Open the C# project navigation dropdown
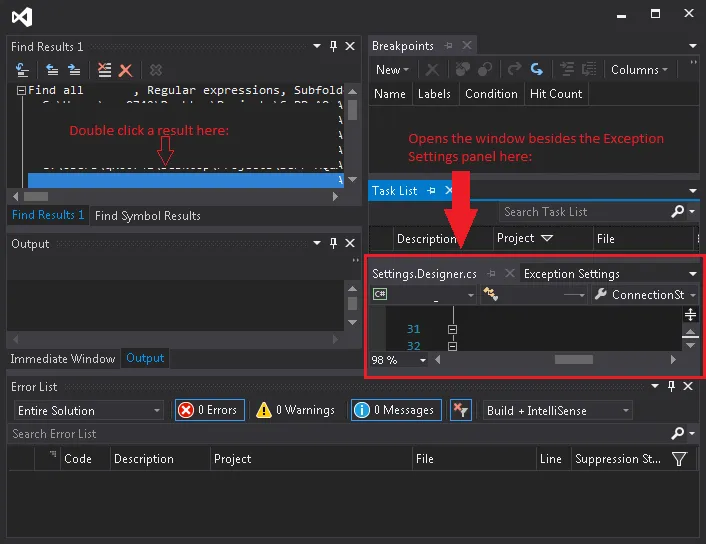 tap(423, 295)
